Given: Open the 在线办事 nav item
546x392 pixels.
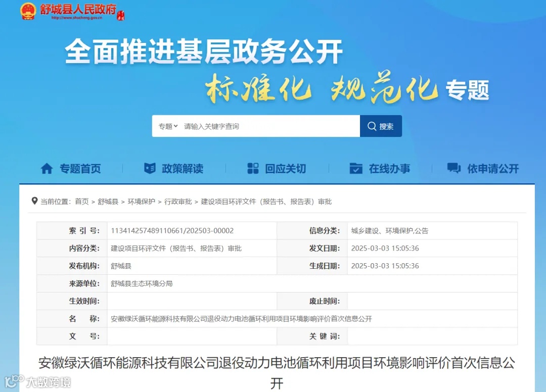Looking at the screenshot, I should pyautogui.click(x=389, y=169).
